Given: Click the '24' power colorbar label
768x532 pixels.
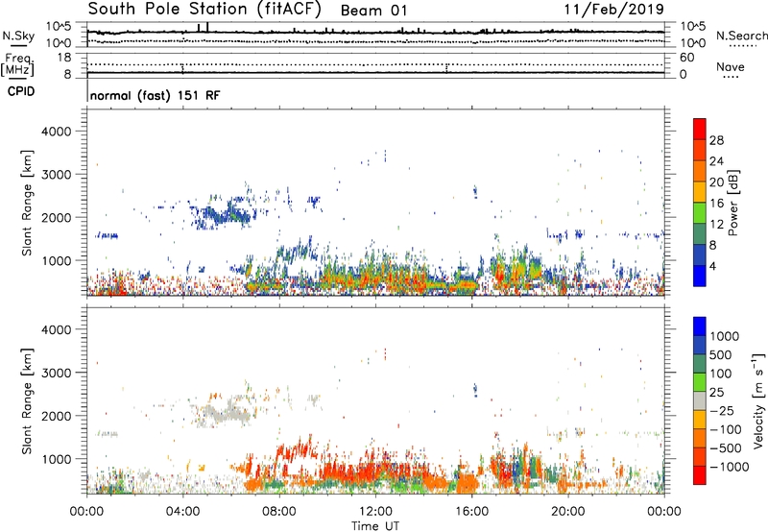Looking at the screenshot, I should 716,161.
